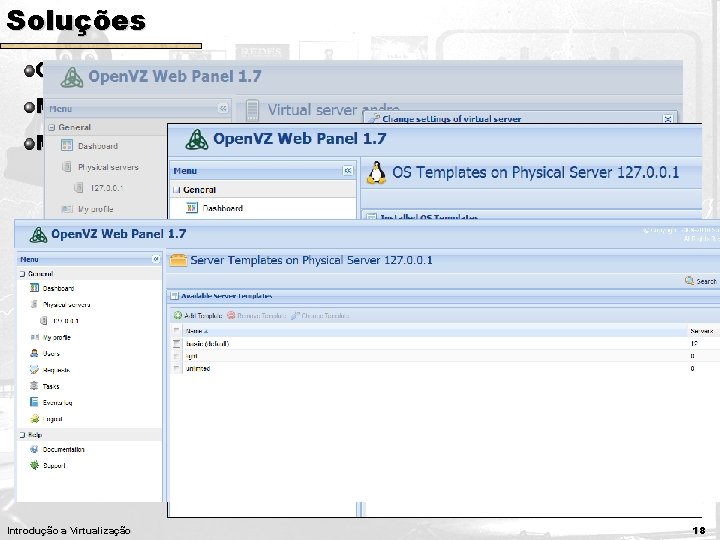The height and width of the screenshot is (540, 720).
Task: Click Available Server Templates panel icon
Action: (x=174, y=296)
